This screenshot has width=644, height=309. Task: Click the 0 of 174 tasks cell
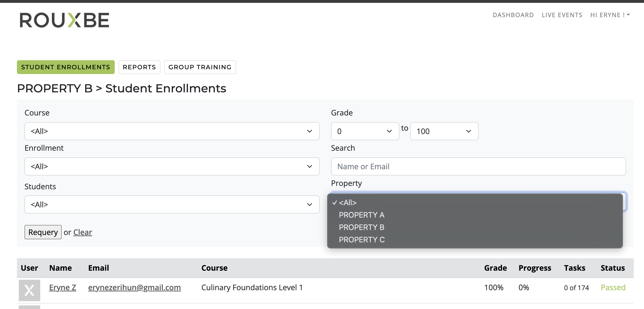pos(576,288)
